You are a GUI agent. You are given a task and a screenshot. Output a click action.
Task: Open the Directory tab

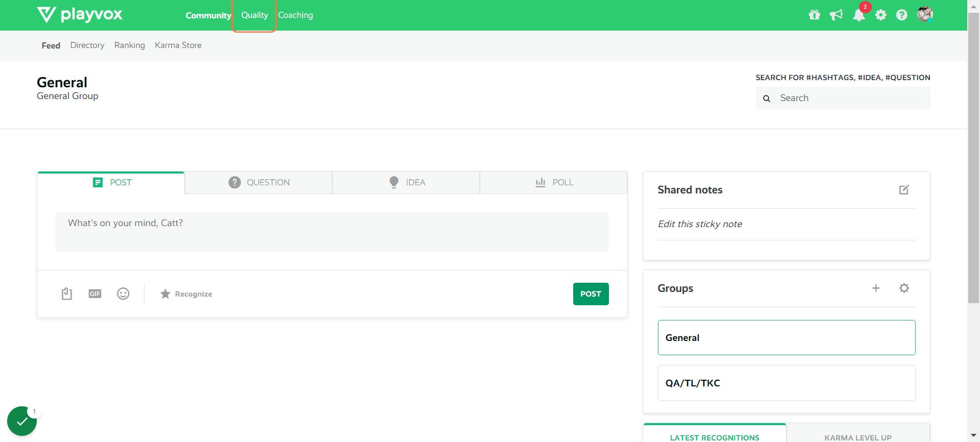pyautogui.click(x=87, y=45)
